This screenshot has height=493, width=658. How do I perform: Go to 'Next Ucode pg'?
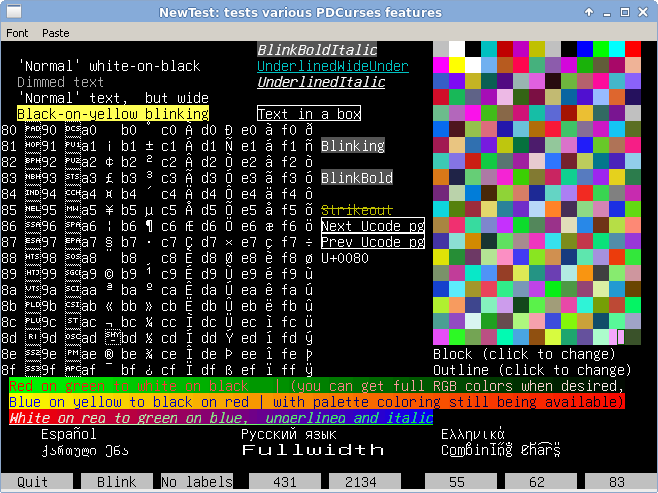click(373, 226)
